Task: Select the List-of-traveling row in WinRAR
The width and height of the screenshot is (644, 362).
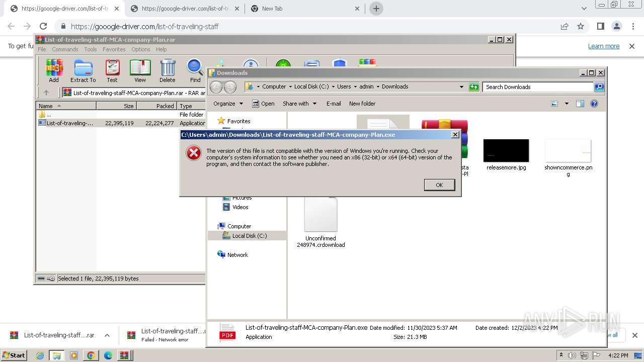Action: [121, 123]
